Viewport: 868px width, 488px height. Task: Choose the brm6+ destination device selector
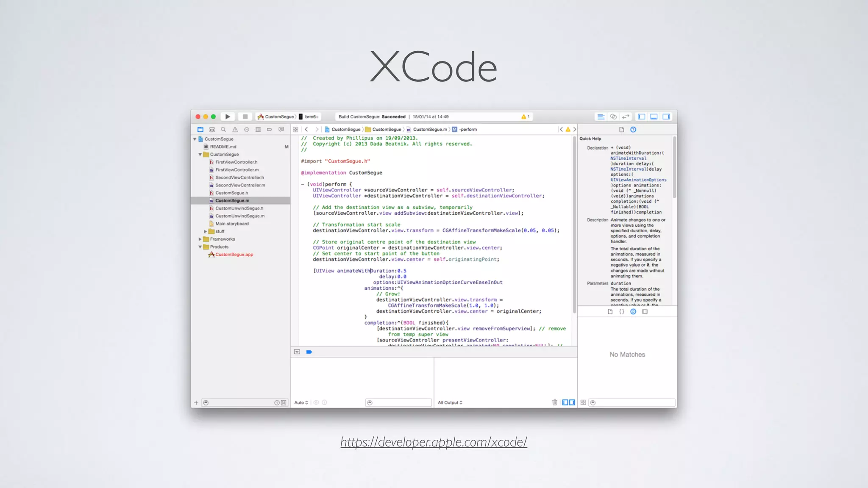pyautogui.click(x=309, y=116)
